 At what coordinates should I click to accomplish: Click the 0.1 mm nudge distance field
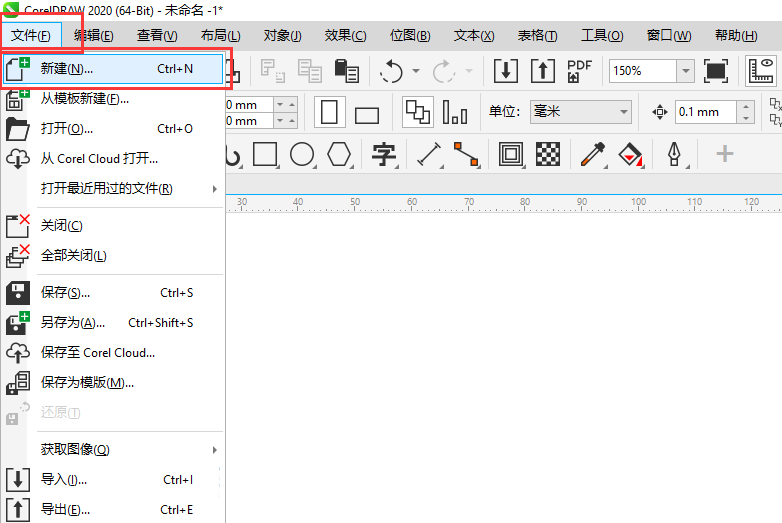click(706, 112)
